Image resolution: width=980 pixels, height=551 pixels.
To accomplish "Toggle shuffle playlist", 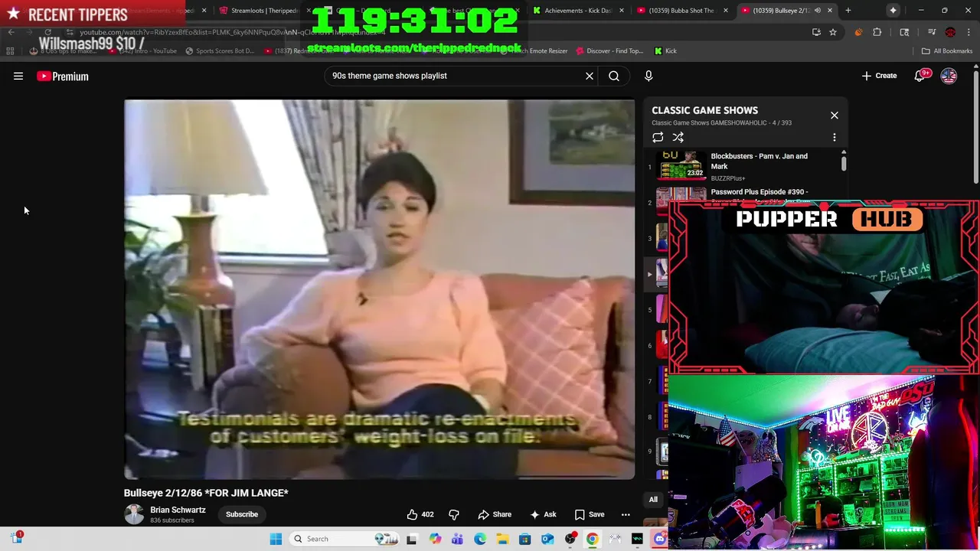I will coord(678,138).
